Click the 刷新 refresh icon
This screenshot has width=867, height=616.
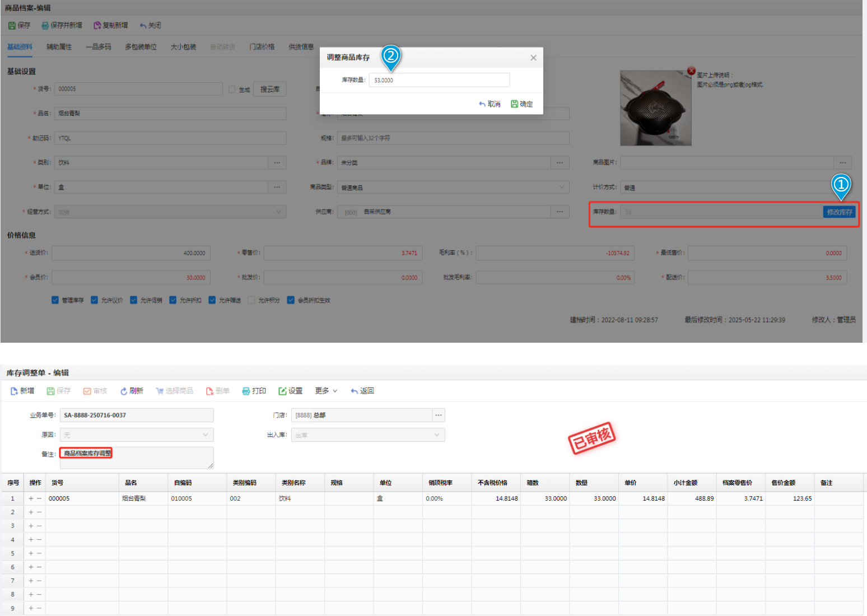(124, 391)
